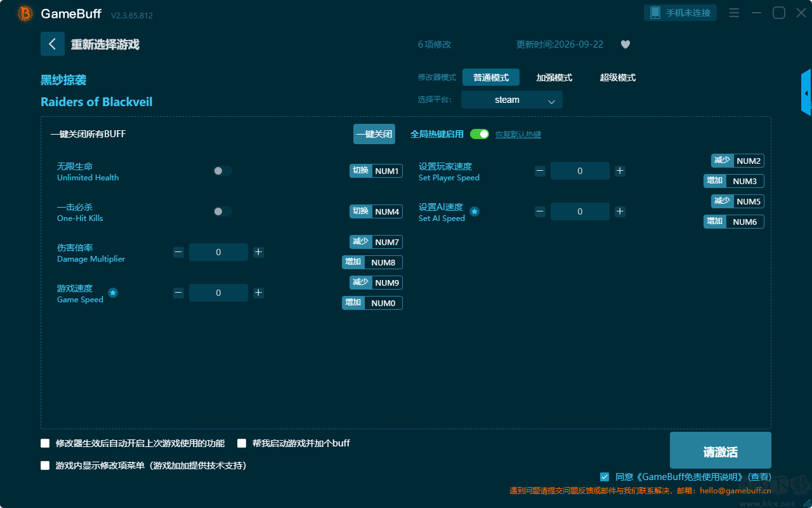The height and width of the screenshot is (508, 812).
Task: Click the update time 2026-09-22 text
Action: (x=560, y=44)
